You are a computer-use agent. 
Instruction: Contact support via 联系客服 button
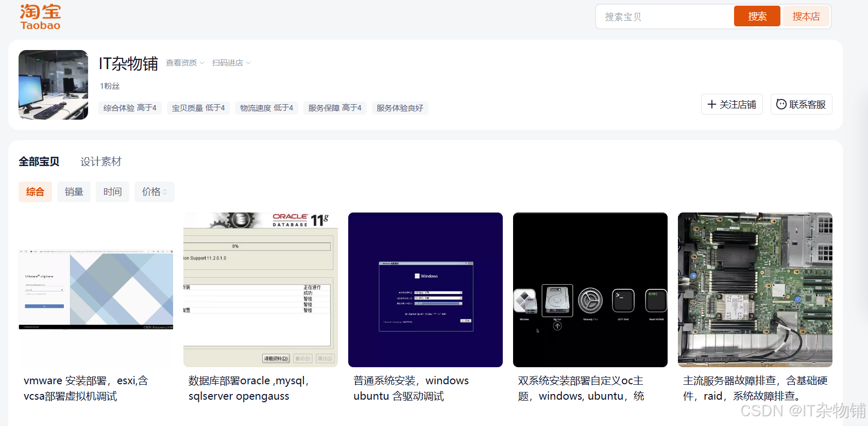801,104
